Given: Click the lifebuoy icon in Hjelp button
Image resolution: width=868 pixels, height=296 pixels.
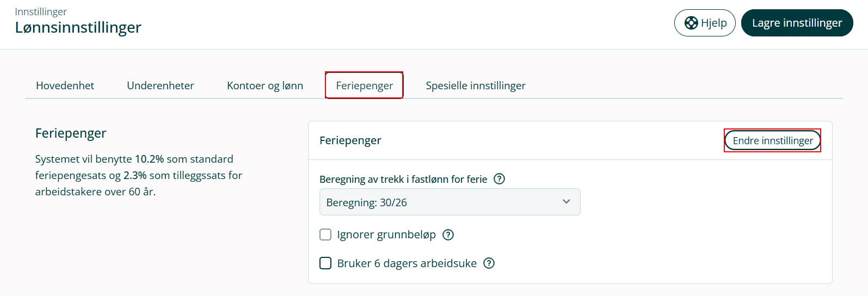Looking at the screenshot, I should point(691,23).
